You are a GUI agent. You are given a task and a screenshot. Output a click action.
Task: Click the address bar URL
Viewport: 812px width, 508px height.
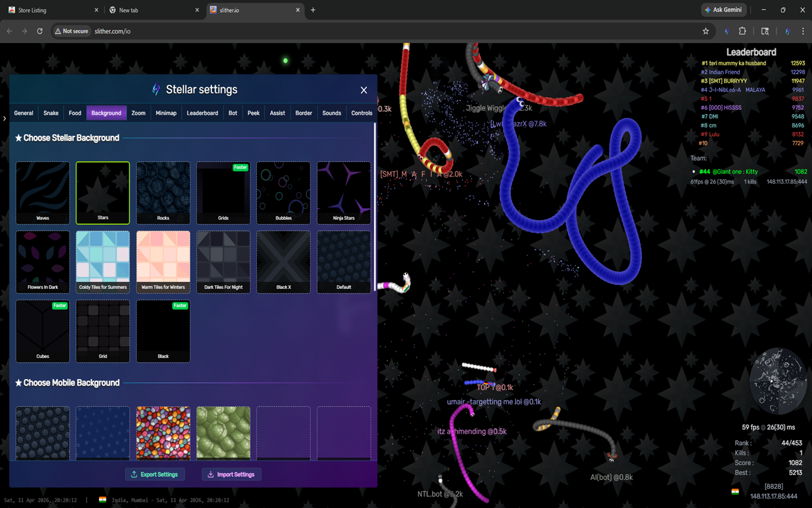pos(112,31)
